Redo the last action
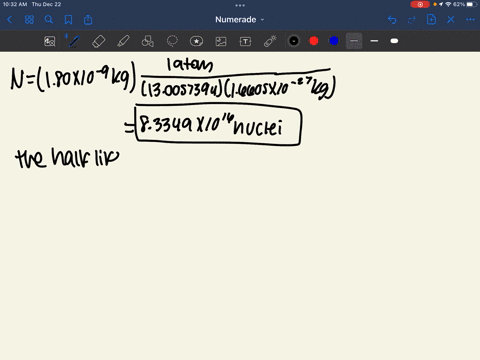The height and width of the screenshot is (360, 480). 412,20
